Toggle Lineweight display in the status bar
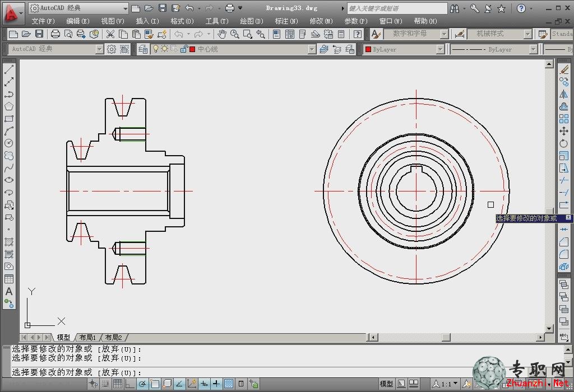 [x=216, y=384]
